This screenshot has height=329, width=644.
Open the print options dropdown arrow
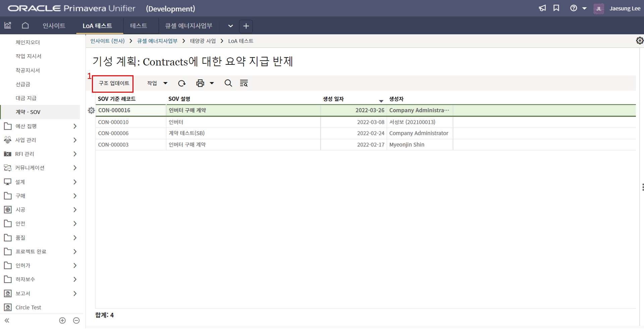(x=212, y=83)
